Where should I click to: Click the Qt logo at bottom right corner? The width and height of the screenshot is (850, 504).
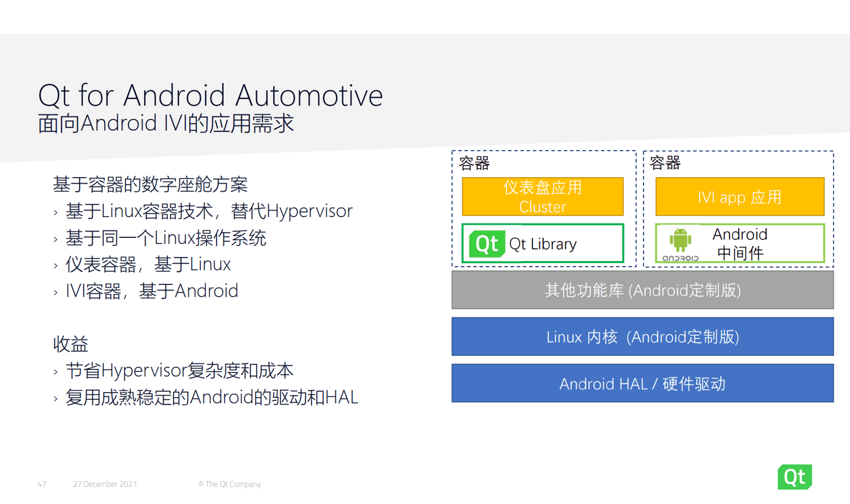coord(795,477)
